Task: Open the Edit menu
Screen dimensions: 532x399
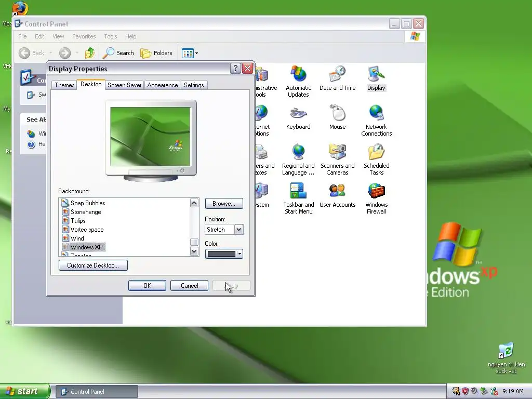Action: [39, 36]
